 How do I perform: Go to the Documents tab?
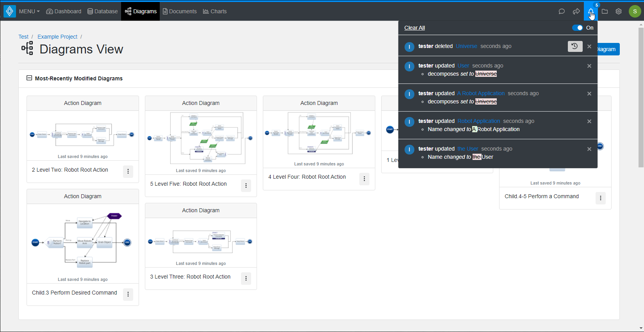point(180,11)
